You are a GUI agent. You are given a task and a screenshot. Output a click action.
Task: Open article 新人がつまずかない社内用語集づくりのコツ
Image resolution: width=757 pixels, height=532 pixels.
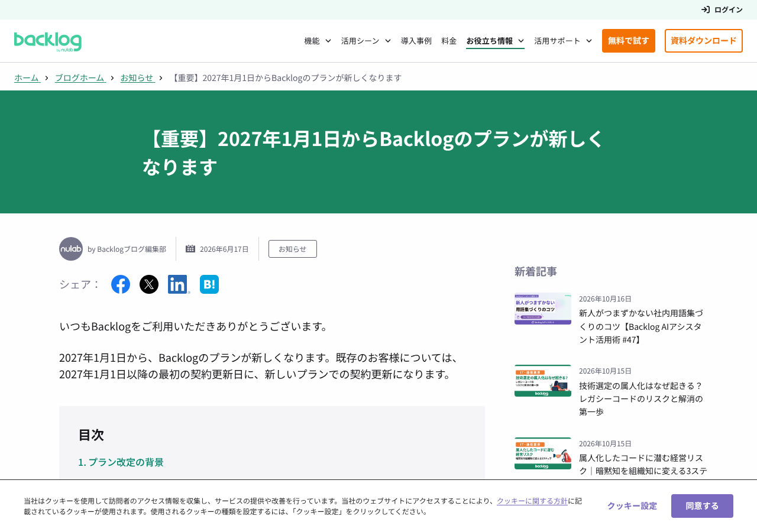coord(641,326)
